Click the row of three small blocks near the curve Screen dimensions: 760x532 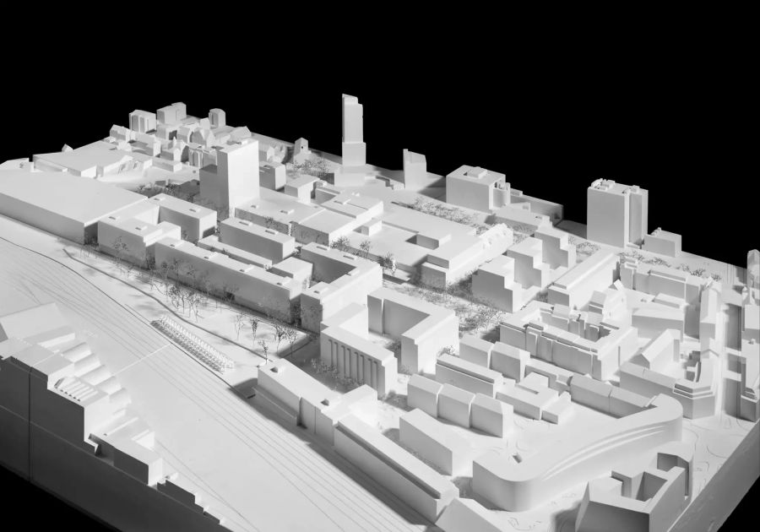click(x=459, y=404)
